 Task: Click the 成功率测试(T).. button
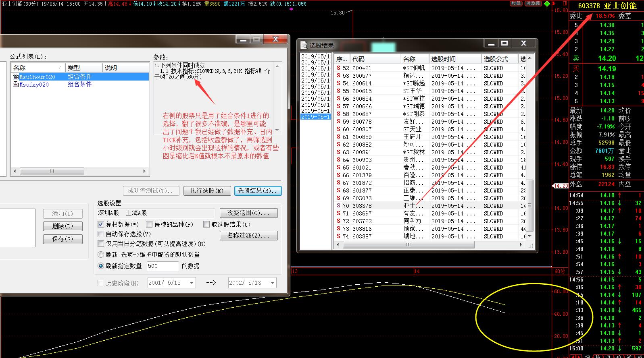click(151, 190)
